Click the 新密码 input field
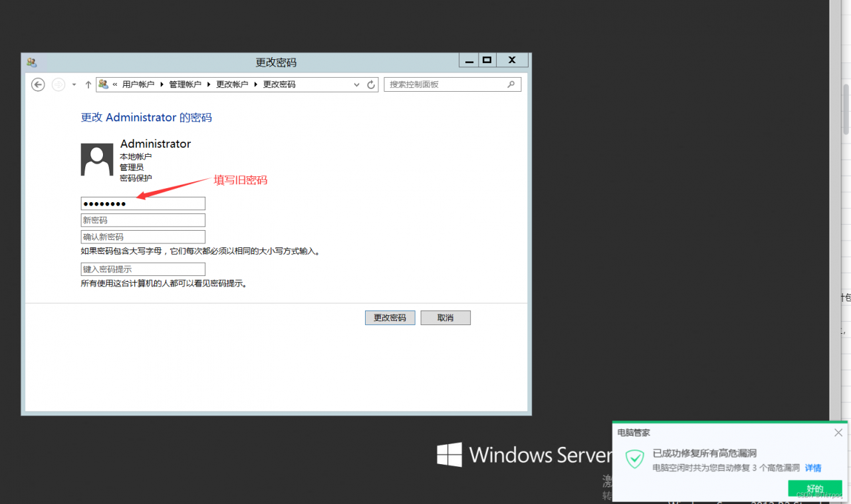 tap(143, 220)
